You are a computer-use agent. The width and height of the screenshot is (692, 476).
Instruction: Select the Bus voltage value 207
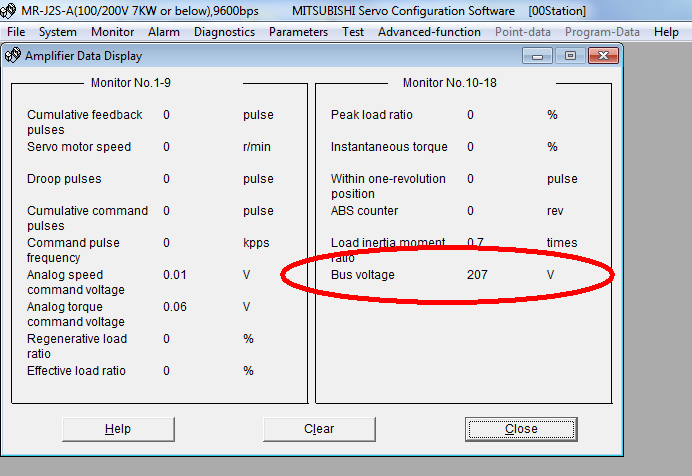[477, 275]
